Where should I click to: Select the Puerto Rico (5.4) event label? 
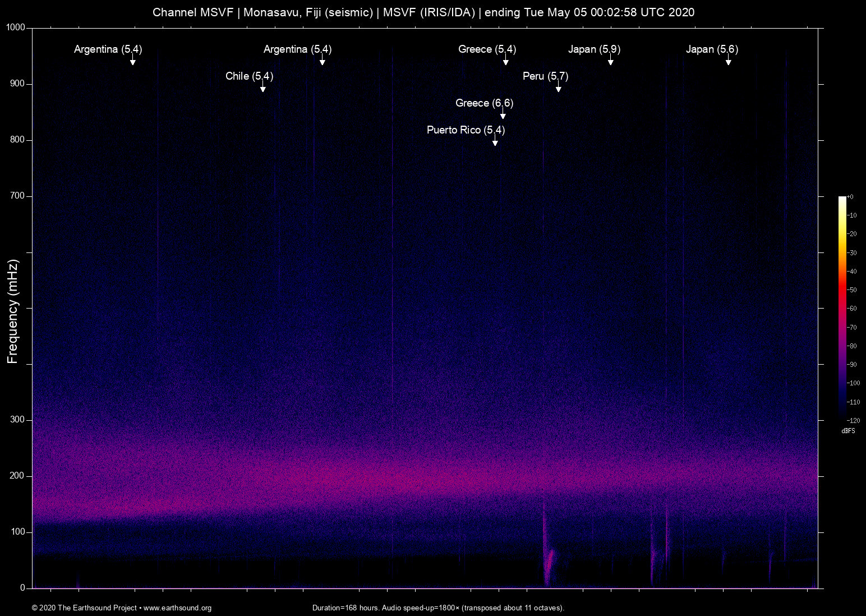466,130
